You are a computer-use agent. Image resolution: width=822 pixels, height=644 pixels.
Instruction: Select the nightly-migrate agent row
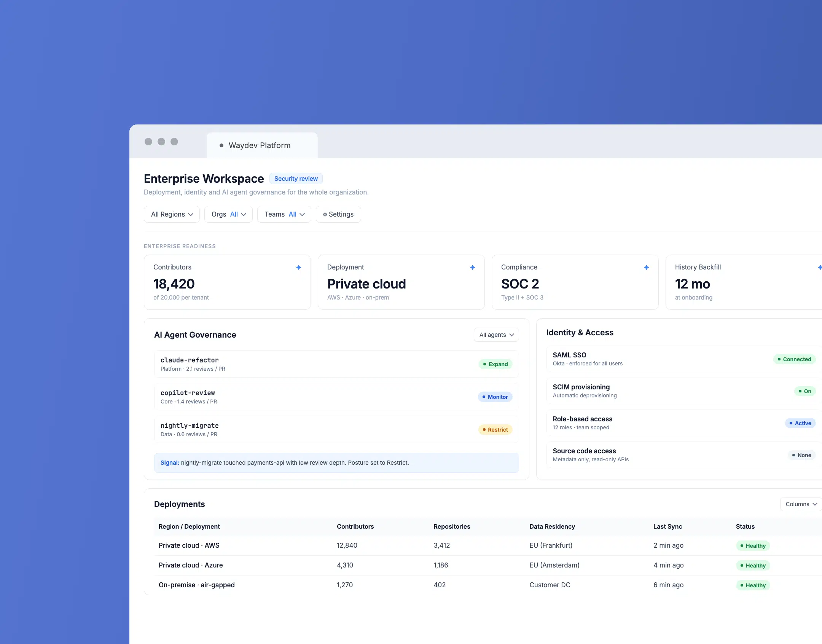tap(336, 429)
